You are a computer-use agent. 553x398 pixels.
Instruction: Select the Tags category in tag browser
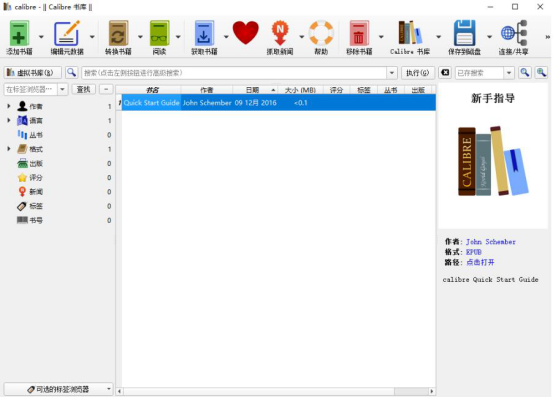pos(36,206)
